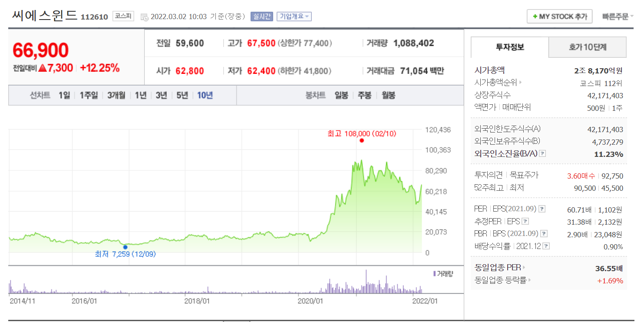Click the 3.60매수 investment opinion
Viewport: 644px width, 322px height.
[581, 176]
